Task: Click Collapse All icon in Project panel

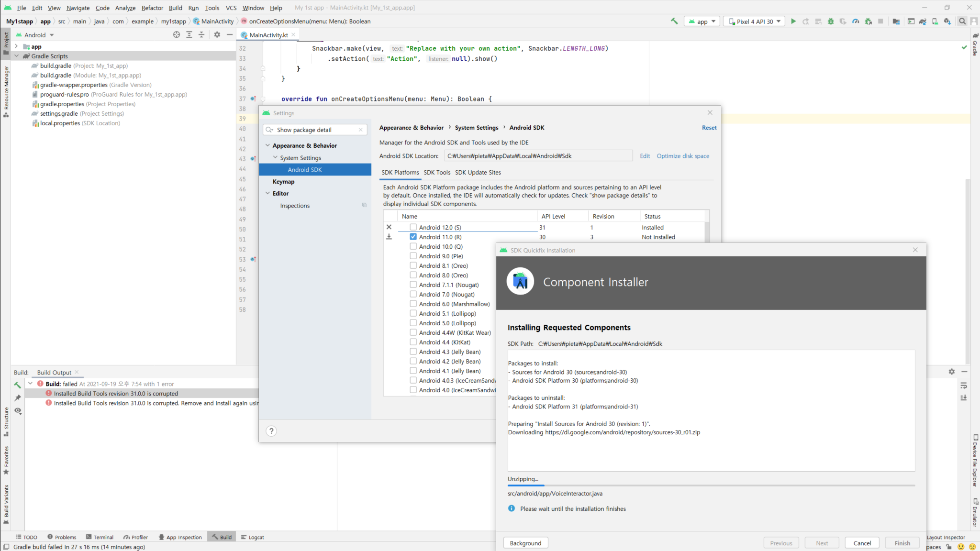Action: 201,34
